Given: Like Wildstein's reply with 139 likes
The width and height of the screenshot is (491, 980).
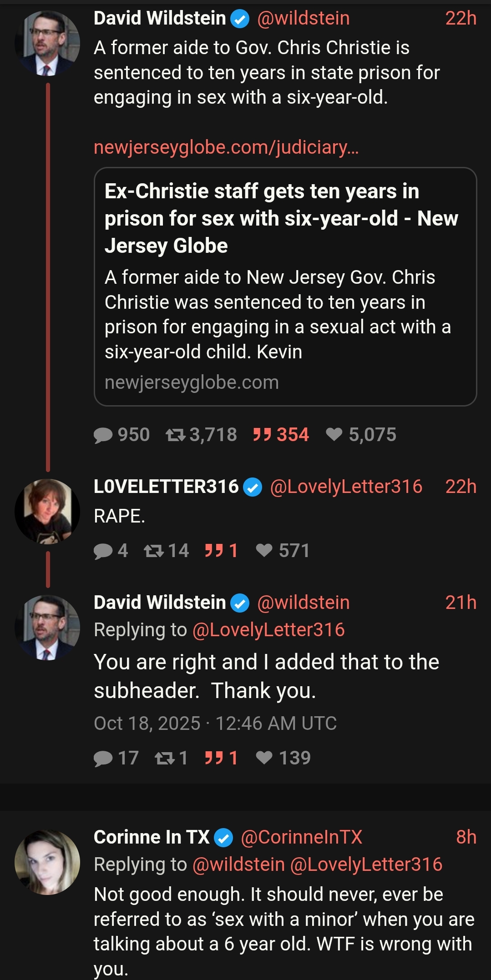Looking at the screenshot, I should [283, 758].
